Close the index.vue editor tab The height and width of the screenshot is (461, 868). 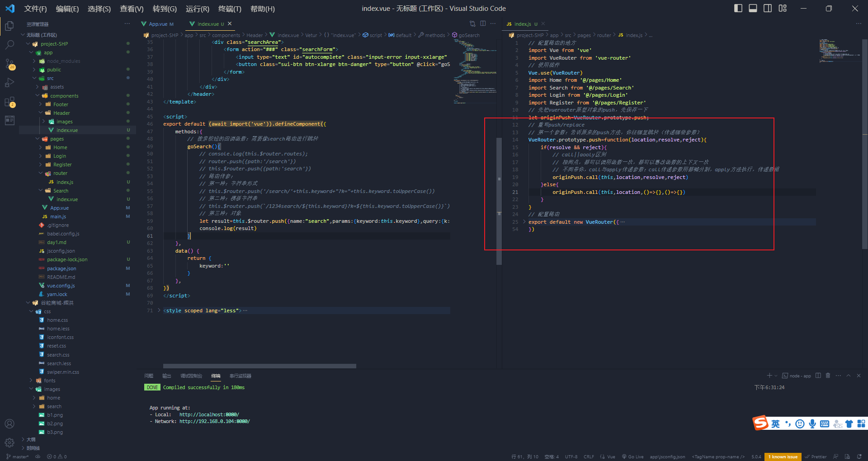230,24
